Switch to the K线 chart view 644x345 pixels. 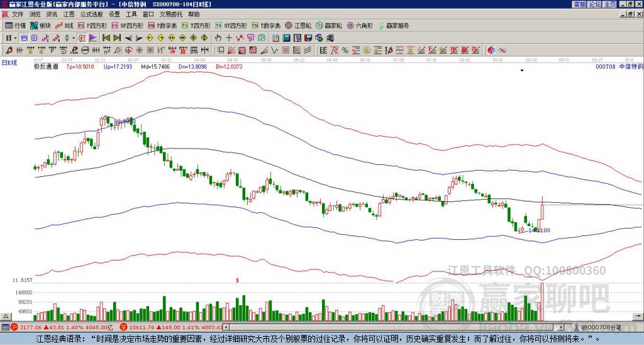64,25
